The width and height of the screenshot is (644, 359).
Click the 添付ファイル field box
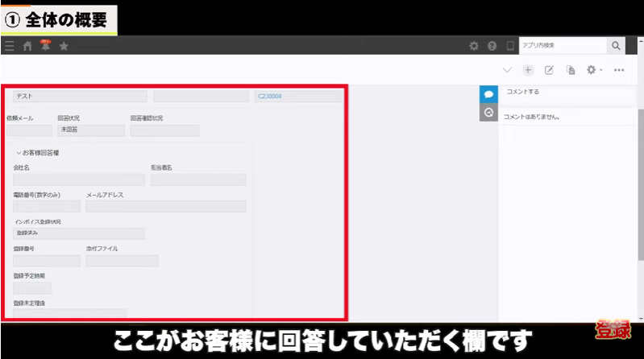(x=122, y=261)
